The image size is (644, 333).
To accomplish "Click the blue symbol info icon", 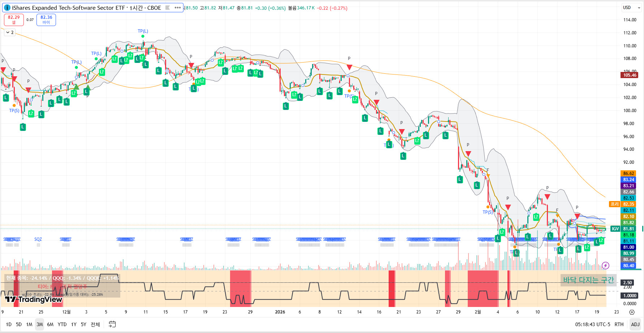I will coord(7,8).
